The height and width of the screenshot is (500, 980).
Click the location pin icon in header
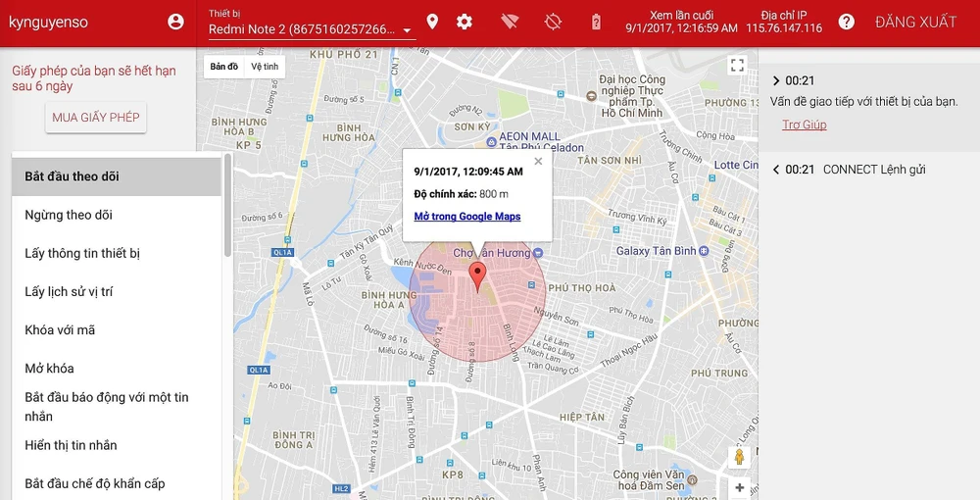coord(432,22)
